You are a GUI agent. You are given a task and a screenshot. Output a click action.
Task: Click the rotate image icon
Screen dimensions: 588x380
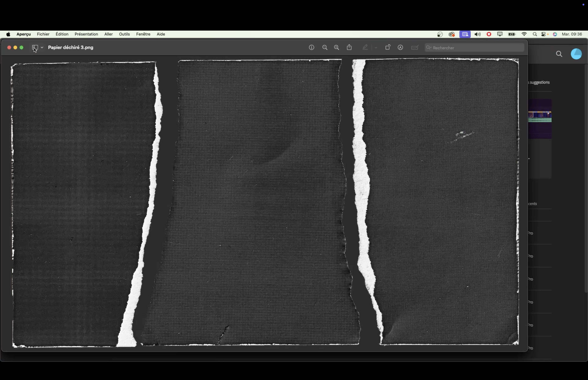pos(388,47)
